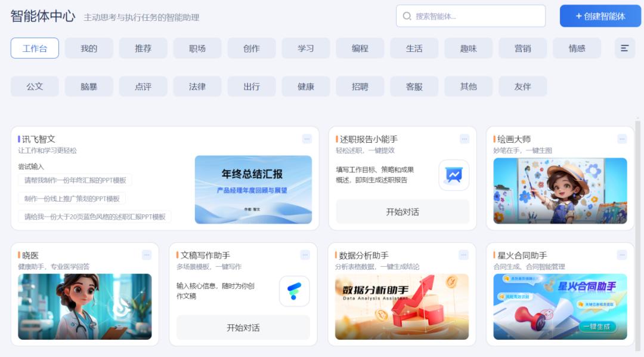Select the 公文 category tab
644x357 pixels.
click(35, 87)
